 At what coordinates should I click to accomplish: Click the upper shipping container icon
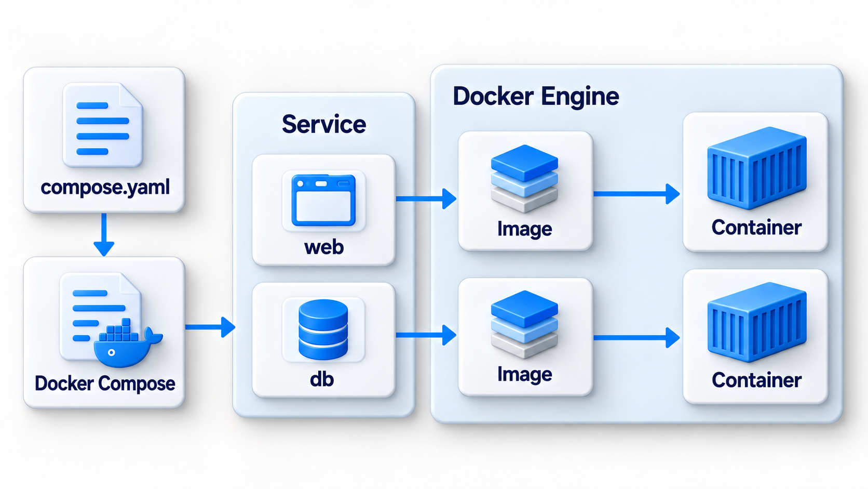point(756,168)
